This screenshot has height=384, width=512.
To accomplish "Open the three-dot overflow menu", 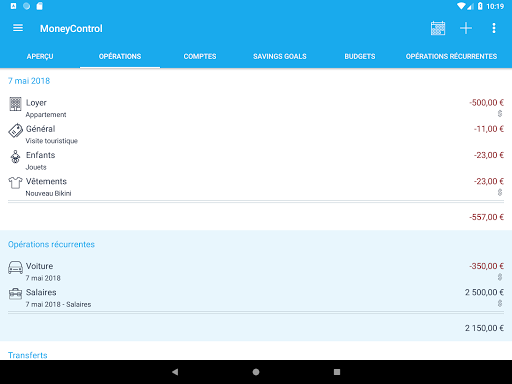I will (494, 28).
